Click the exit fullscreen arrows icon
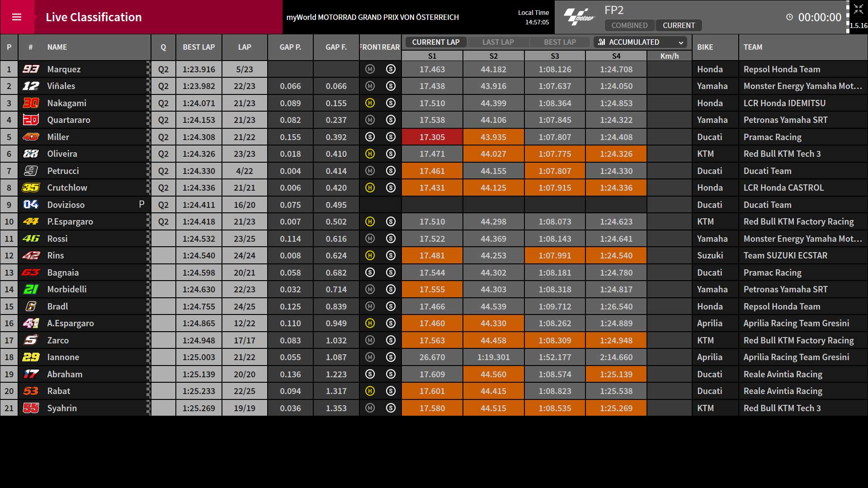The image size is (868, 488). coord(858,9)
